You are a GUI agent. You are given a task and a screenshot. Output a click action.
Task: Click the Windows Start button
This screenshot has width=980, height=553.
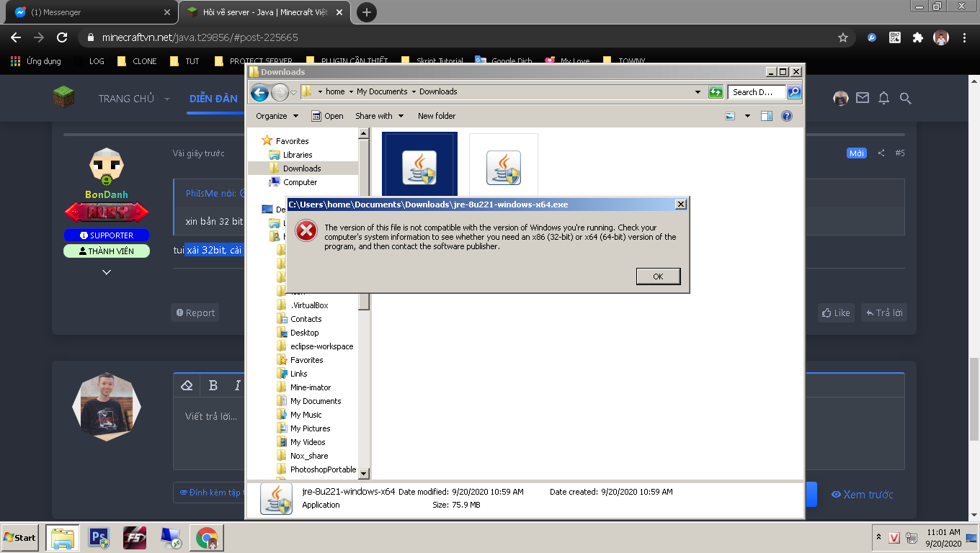tap(19, 537)
